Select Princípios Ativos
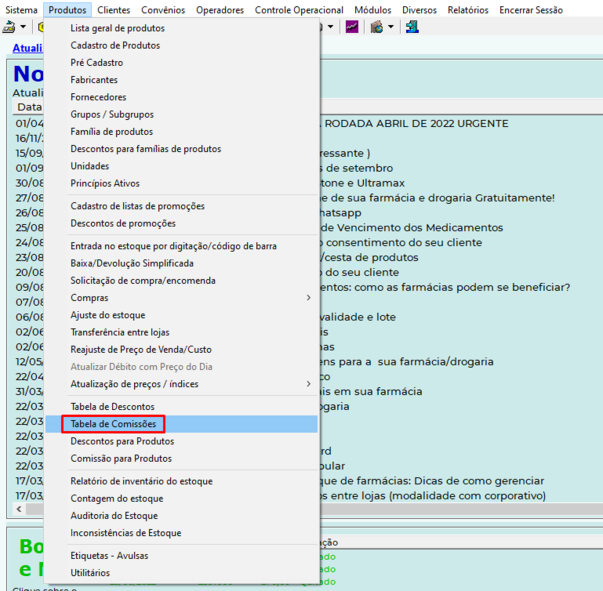The image size is (603, 591). [x=182, y=183]
